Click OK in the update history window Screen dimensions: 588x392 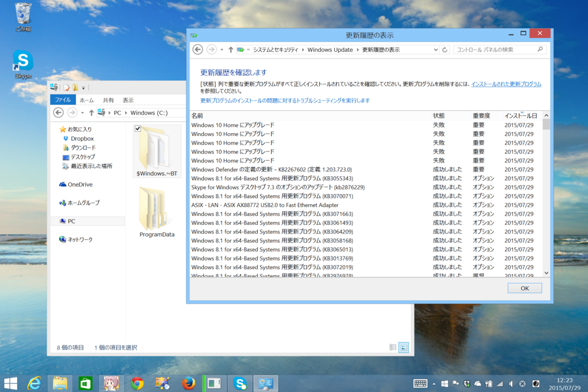point(525,288)
